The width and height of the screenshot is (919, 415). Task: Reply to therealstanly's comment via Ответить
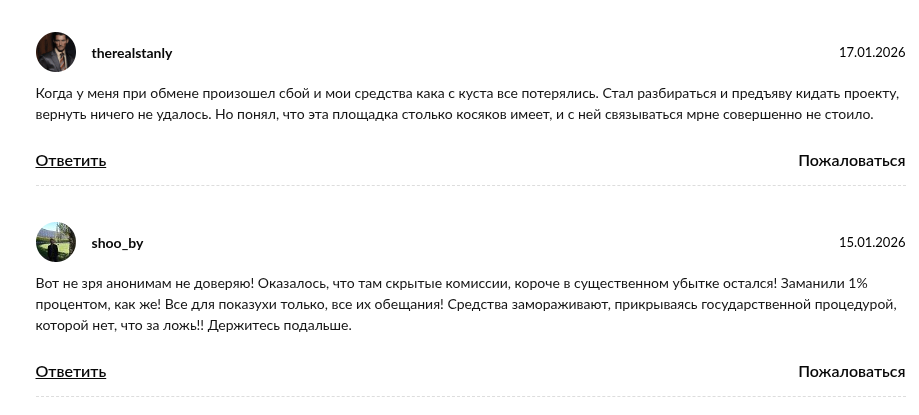[x=70, y=161]
